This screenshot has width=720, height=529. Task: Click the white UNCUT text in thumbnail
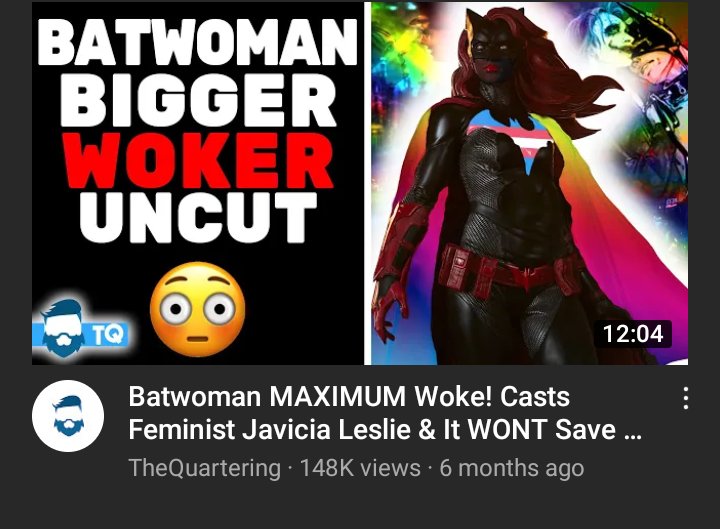click(198, 217)
